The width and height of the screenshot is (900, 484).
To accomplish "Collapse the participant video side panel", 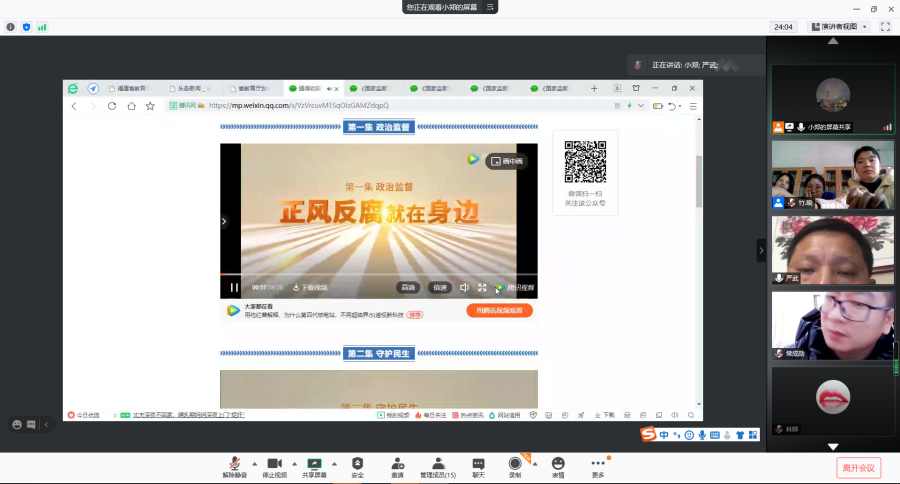I will point(761,250).
